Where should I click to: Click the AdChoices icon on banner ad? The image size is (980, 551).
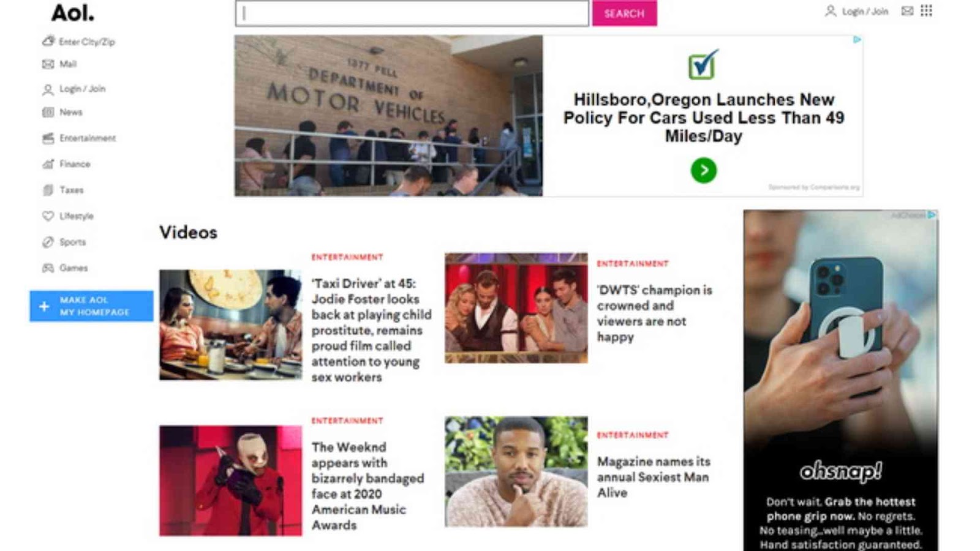click(857, 40)
